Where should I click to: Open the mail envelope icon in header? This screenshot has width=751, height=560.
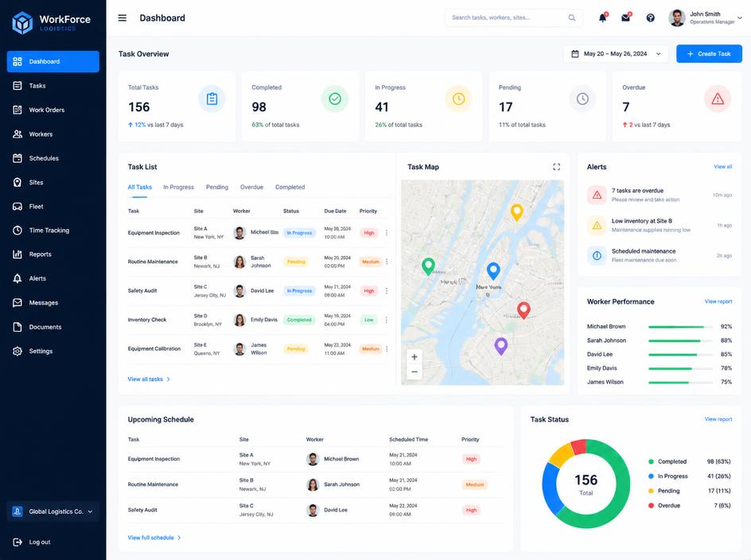pos(625,17)
